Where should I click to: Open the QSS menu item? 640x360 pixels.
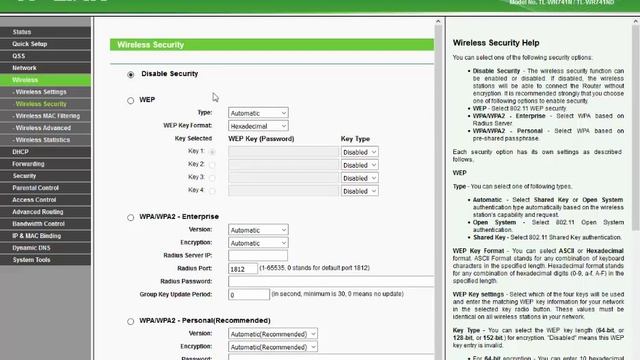45,56
